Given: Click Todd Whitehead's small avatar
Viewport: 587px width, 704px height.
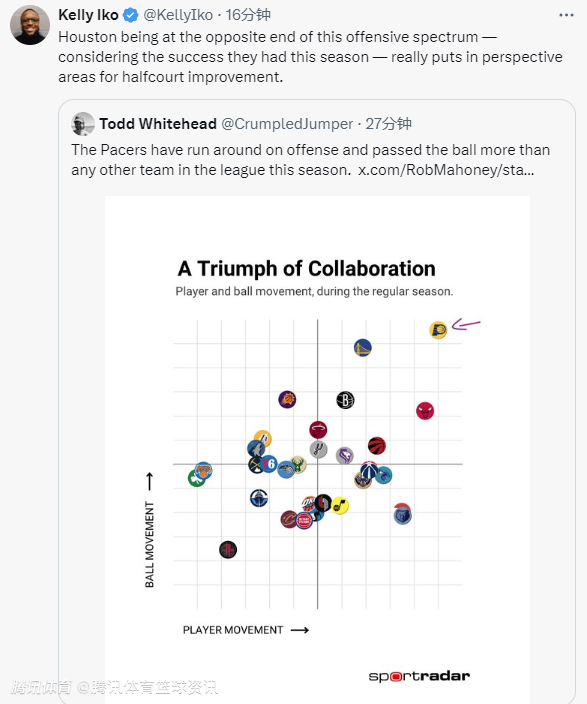Looking at the screenshot, I should (x=83, y=124).
